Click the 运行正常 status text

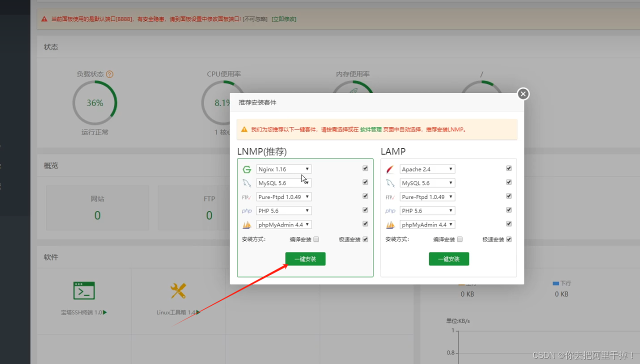95,132
